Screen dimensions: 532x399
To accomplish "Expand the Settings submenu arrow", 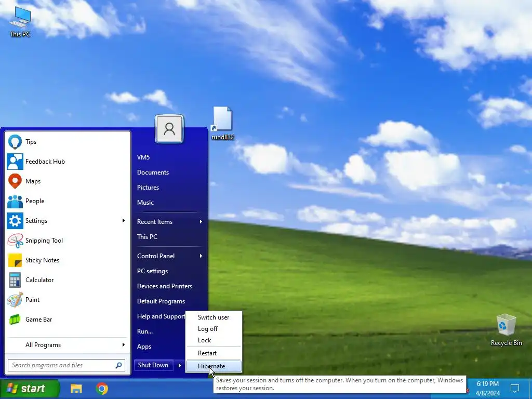I will [x=124, y=221].
